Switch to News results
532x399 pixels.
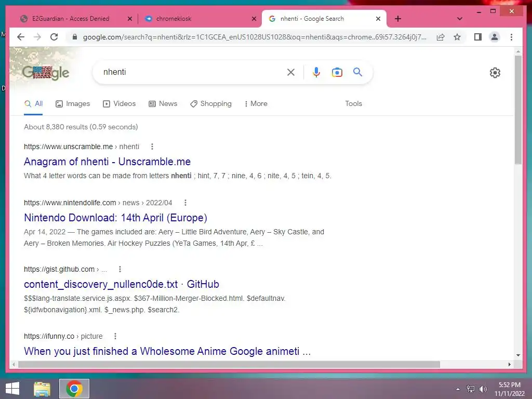pos(163,103)
